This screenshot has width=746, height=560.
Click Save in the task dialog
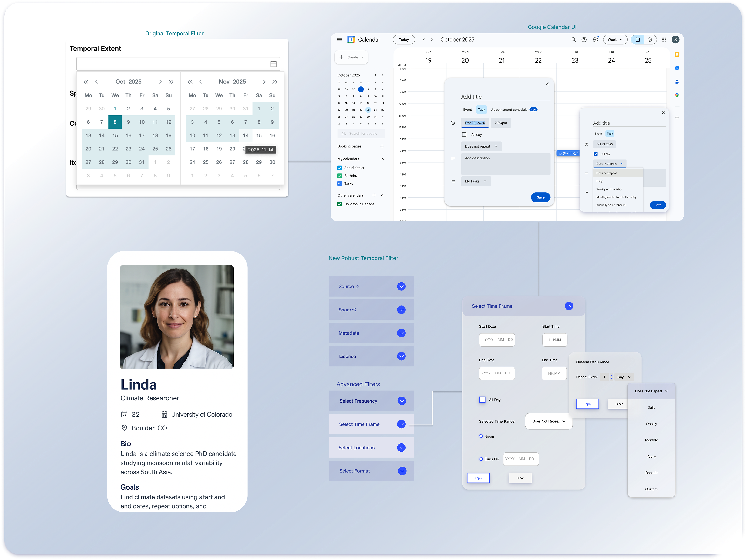coord(540,197)
